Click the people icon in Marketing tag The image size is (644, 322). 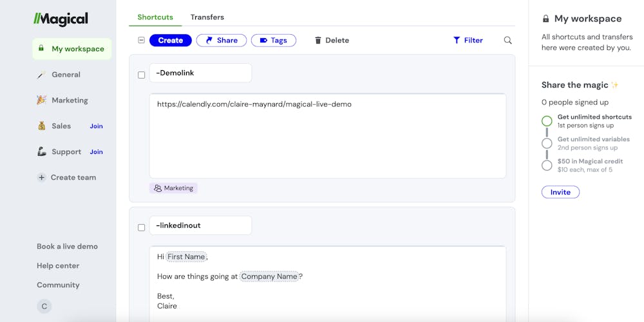[158, 188]
